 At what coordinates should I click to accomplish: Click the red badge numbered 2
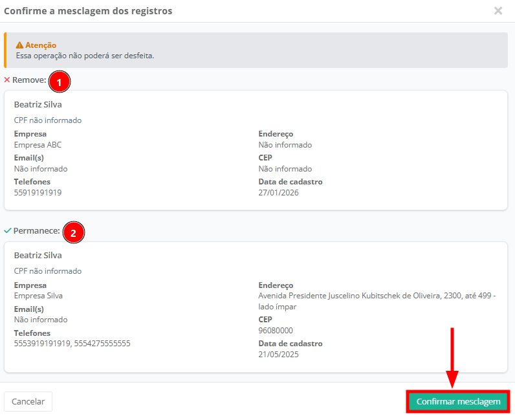tap(74, 233)
